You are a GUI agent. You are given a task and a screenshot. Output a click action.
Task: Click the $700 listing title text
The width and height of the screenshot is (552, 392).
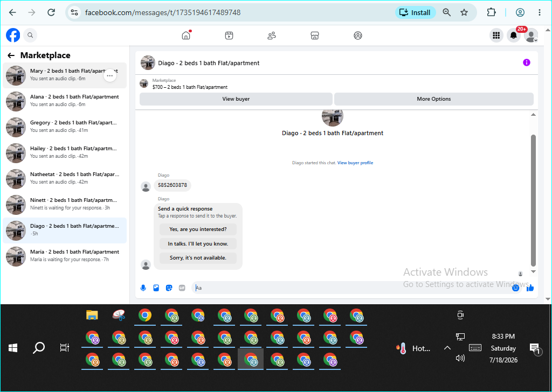[x=190, y=87]
